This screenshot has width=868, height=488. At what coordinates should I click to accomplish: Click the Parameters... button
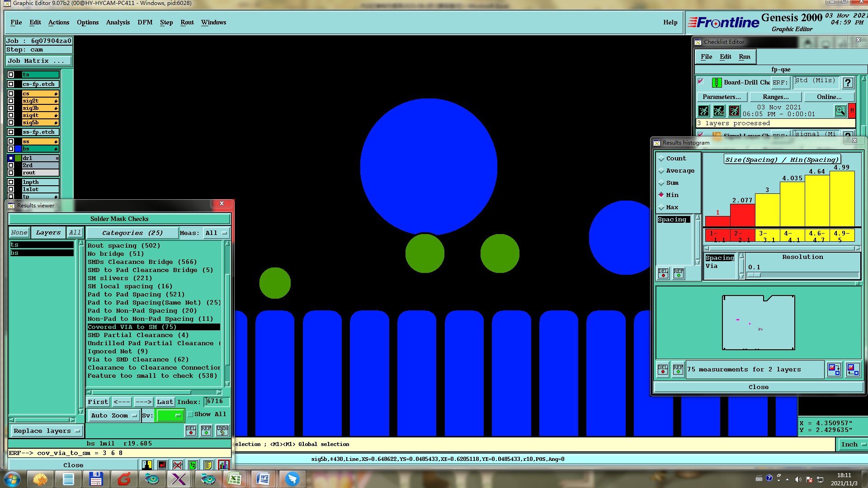pos(722,97)
